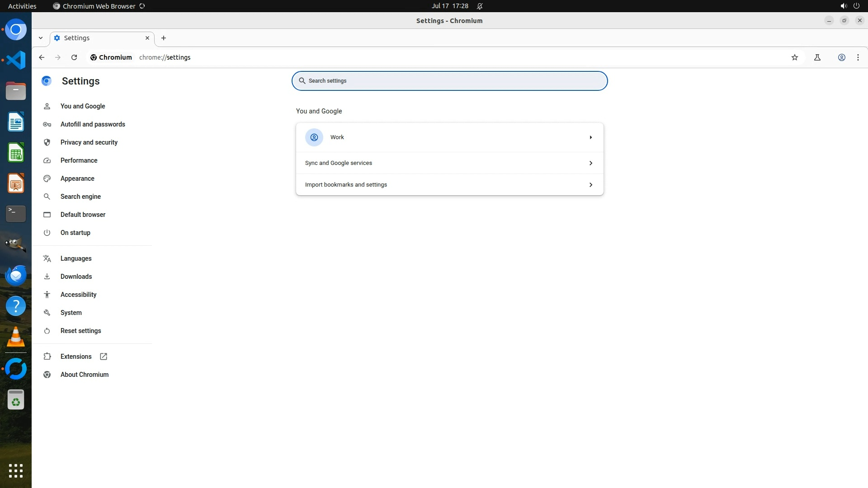
Task: Expand Sync and Google services chevron
Action: point(590,163)
